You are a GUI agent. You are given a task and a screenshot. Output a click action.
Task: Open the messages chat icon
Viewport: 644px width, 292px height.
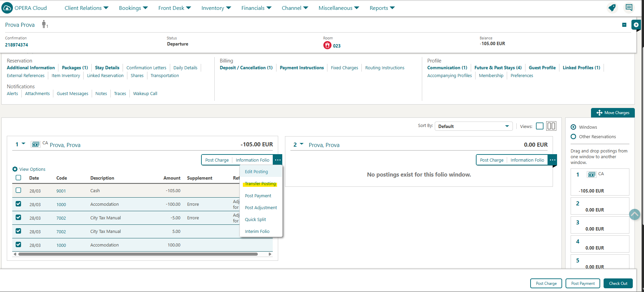(629, 8)
